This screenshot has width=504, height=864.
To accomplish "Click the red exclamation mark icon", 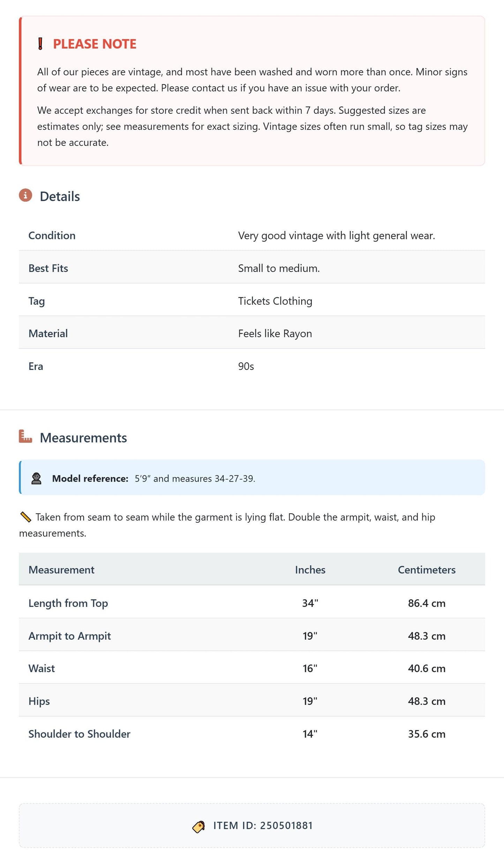I will pyautogui.click(x=40, y=44).
